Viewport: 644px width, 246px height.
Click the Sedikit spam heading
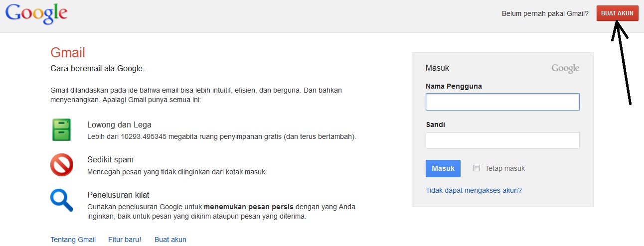point(110,160)
